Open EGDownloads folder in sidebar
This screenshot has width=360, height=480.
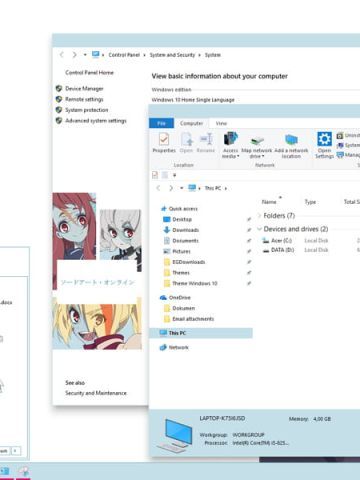pos(189,262)
